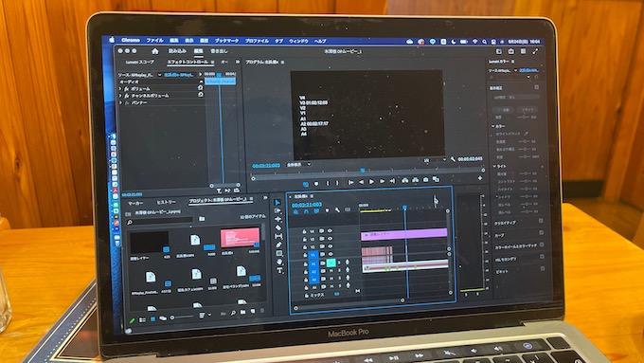This screenshot has height=363, width=644.
Task: Switch to 書き出し export tab
Action: 219,51
